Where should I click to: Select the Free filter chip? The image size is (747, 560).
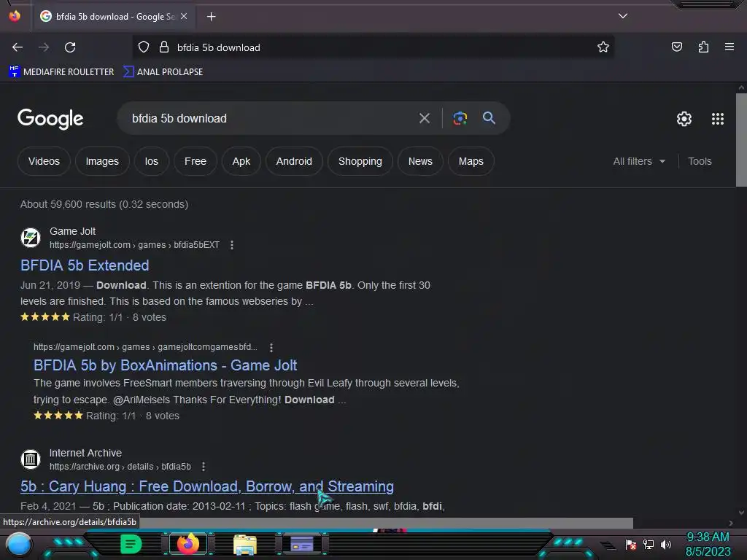point(196,161)
